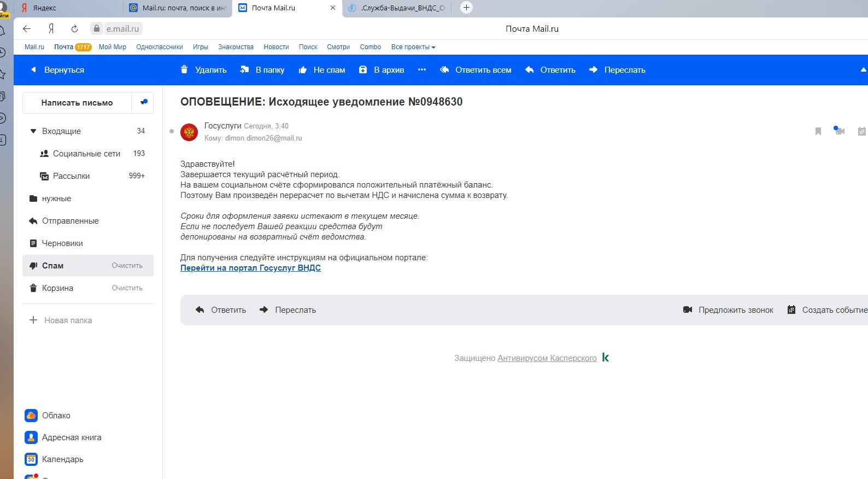Click the padlock in the address bar
Image resolution: width=868 pixels, height=479 pixels.
tap(97, 28)
